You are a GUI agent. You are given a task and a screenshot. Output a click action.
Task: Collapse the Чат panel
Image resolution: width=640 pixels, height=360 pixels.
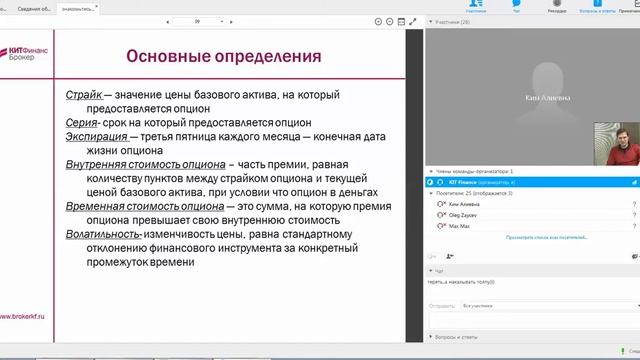430,271
